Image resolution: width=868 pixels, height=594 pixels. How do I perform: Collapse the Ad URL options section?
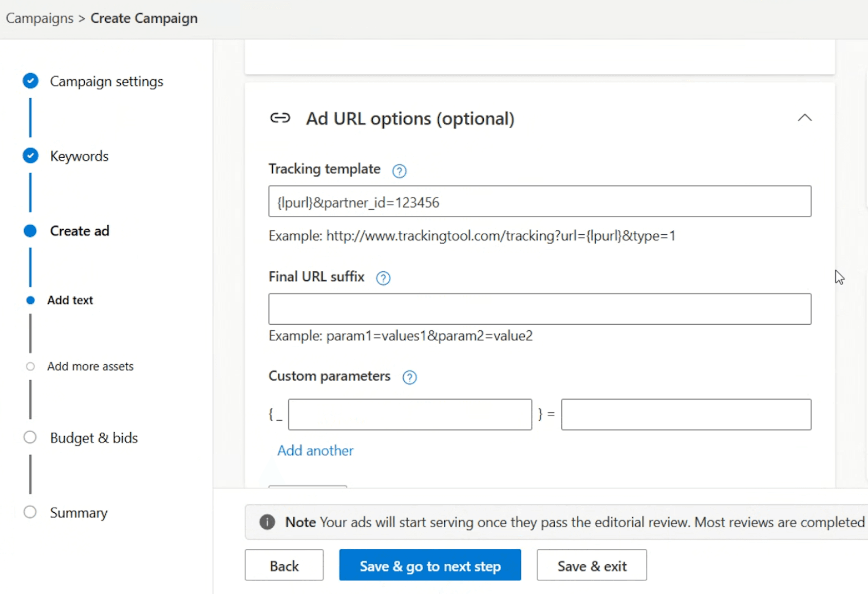click(x=805, y=118)
